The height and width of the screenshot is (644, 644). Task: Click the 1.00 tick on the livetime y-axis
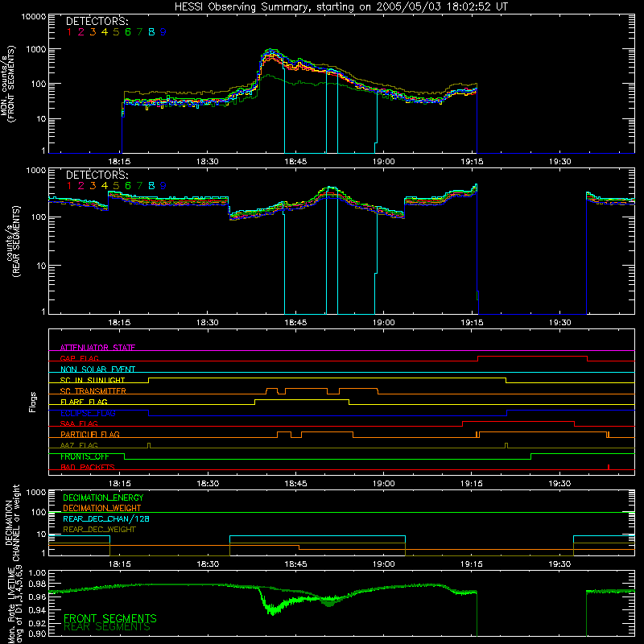[37, 573]
